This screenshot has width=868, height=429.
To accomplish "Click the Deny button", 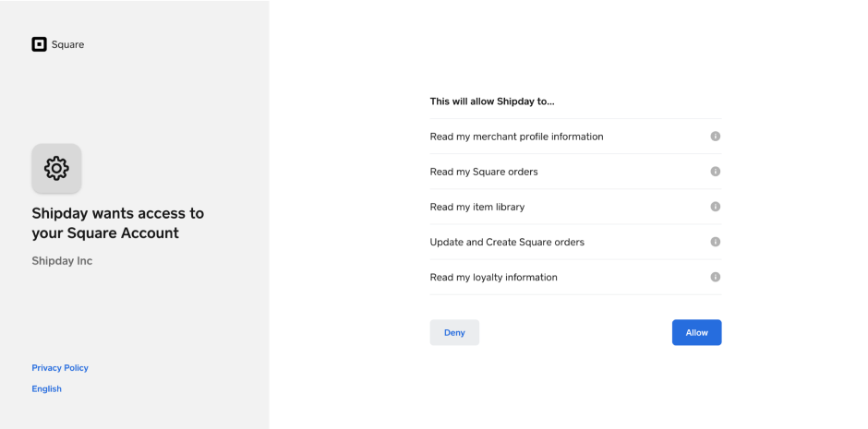I will [x=454, y=332].
